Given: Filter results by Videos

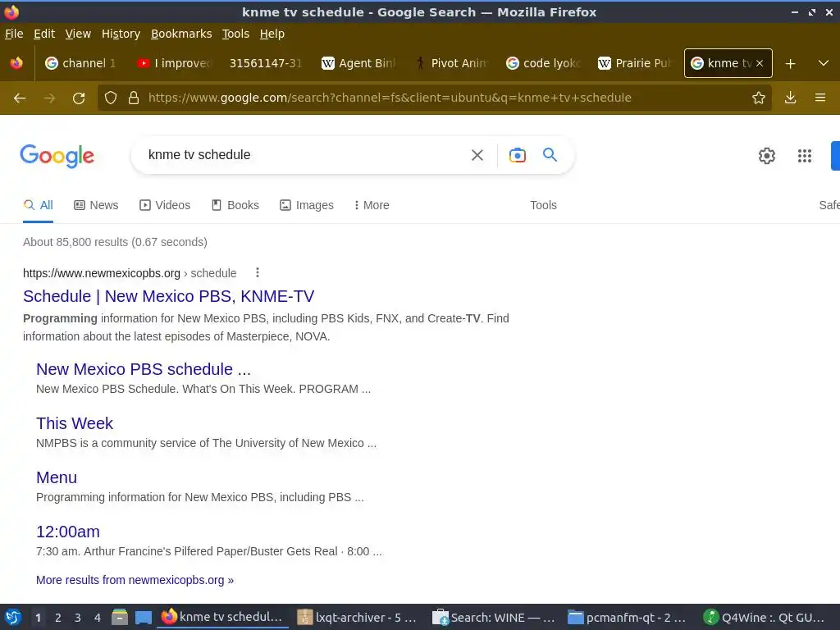Looking at the screenshot, I should pyautogui.click(x=165, y=205).
